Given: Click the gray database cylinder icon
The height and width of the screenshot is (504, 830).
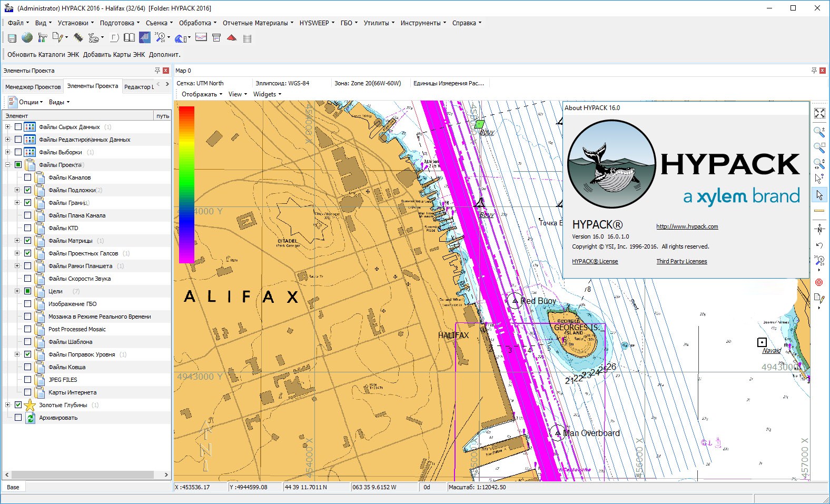Looking at the screenshot, I should [247, 38].
